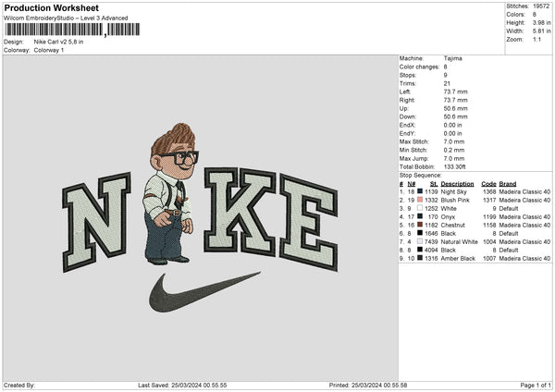Screen dimensions: 555x392
Task: Click the 'Stops:' label
Action: click(x=408, y=75)
